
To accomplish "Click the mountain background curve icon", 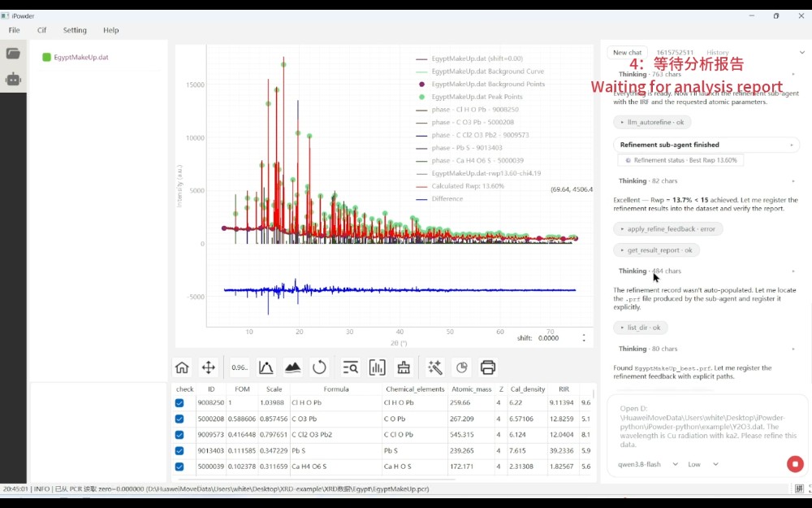I will pos(293,367).
